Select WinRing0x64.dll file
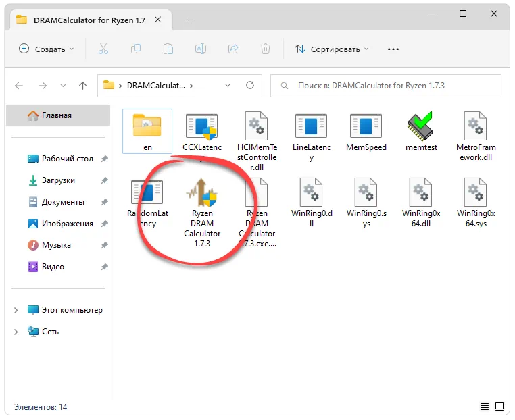The width and height of the screenshot is (515, 420). 421,203
